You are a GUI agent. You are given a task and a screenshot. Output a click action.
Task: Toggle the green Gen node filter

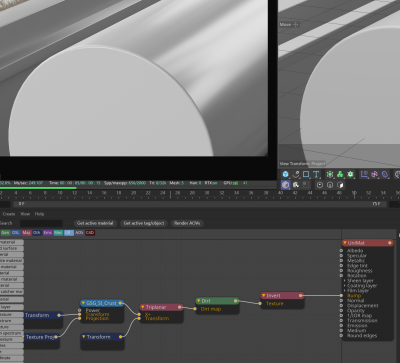[5, 233]
